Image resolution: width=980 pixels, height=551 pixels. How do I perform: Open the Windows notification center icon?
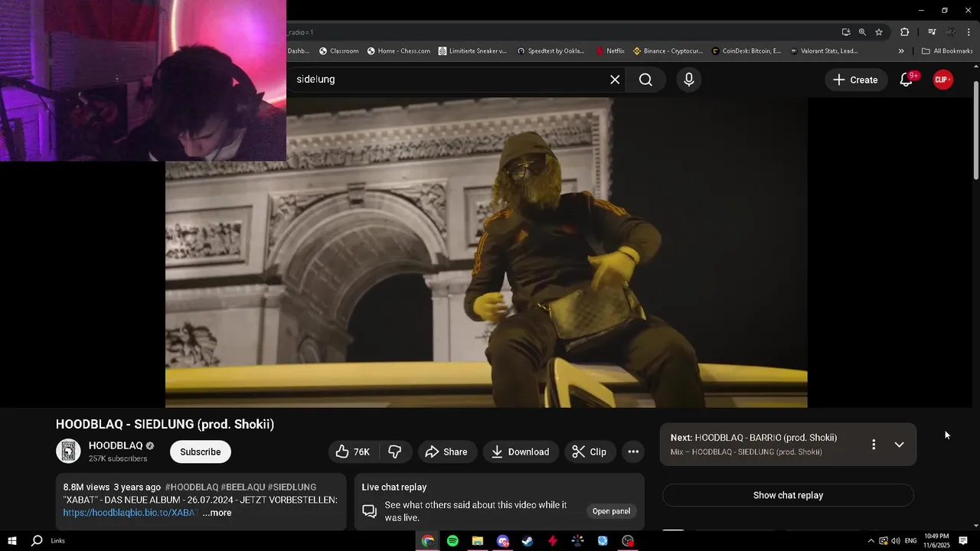963,541
